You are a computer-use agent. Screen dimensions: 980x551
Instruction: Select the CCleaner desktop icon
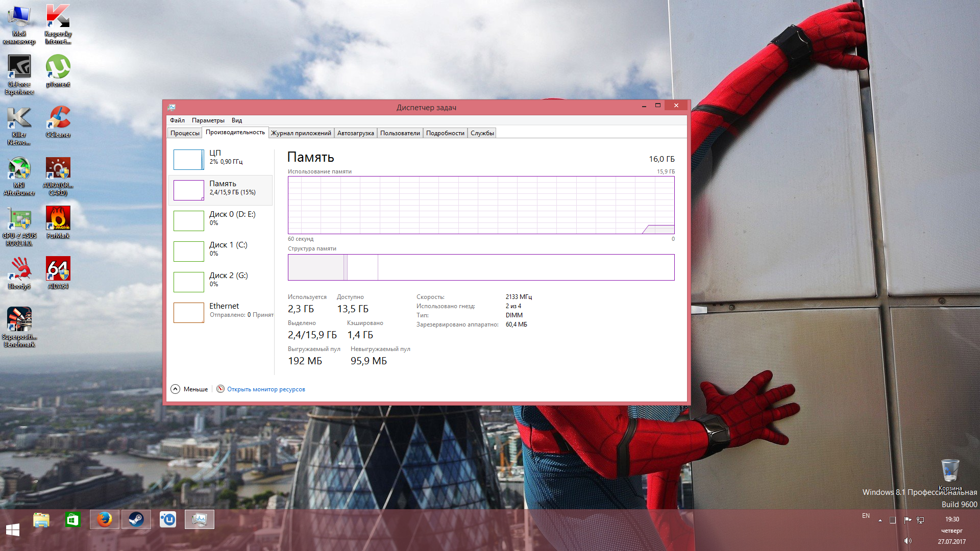click(x=58, y=121)
